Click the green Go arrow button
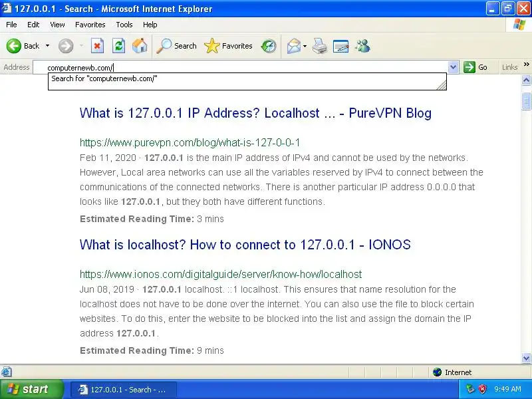This screenshot has height=399, width=532. [475, 67]
